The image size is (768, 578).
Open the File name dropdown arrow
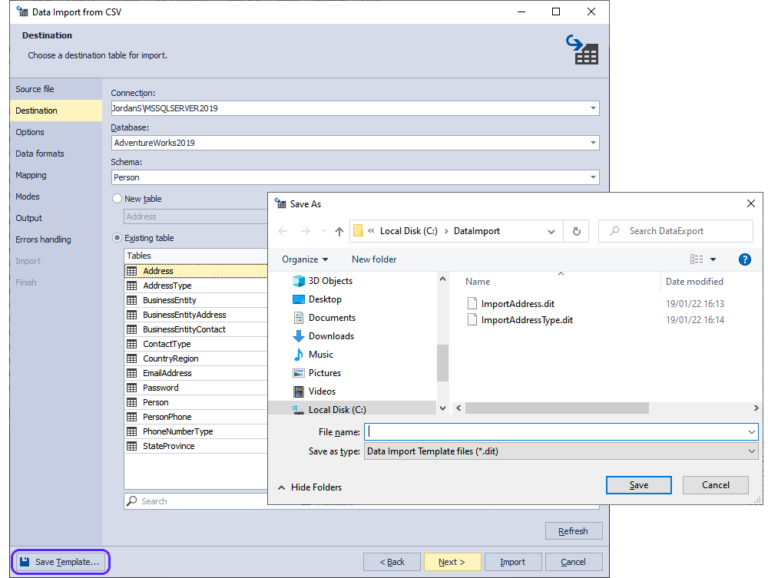coord(751,432)
